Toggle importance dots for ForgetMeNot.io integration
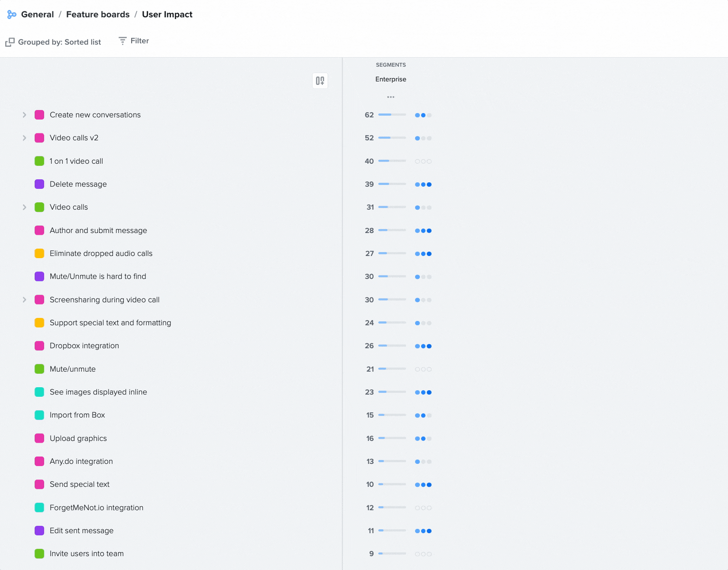This screenshot has height=570, width=728. pos(423,508)
